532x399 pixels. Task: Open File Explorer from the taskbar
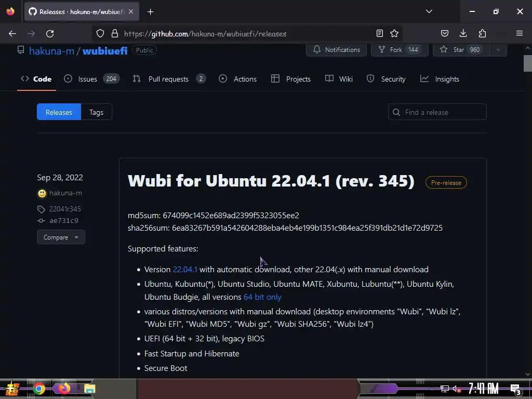pos(89,389)
